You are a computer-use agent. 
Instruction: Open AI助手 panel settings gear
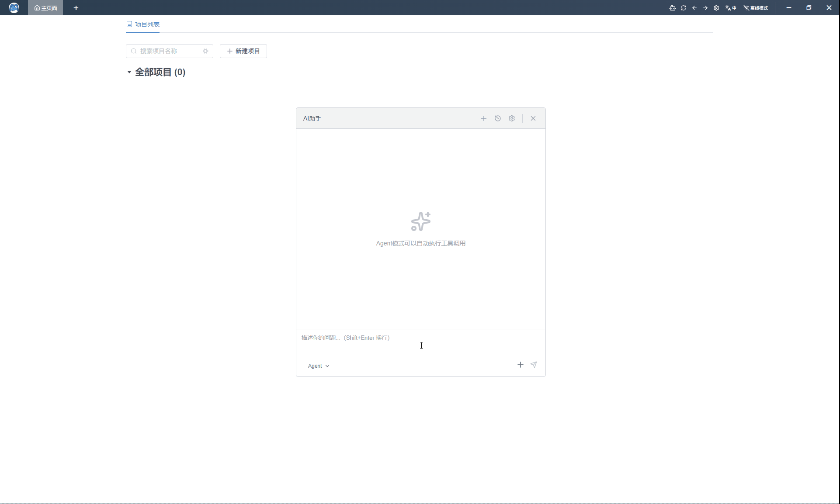point(512,118)
